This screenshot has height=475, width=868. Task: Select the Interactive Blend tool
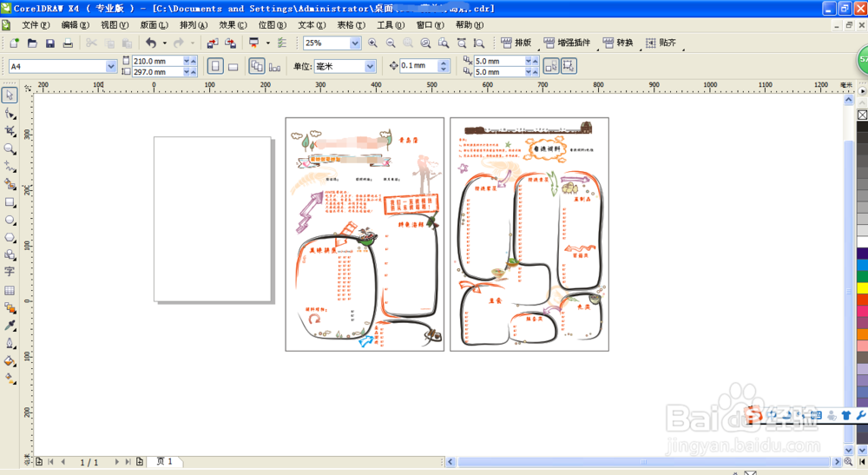pyautogui.click(x=10, y=307)
